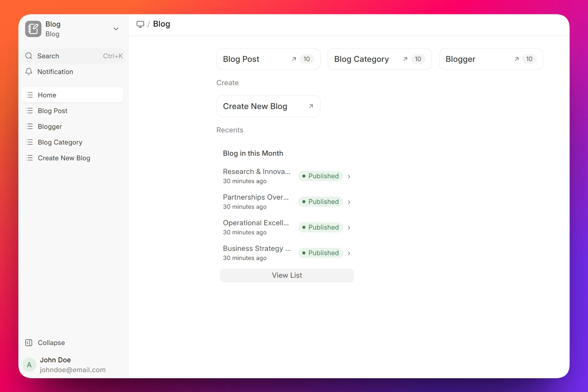Viewport: 588px width, 392px height.
Task: Expand the Business Strategy entry chevron
Action: pyautogui.click(x=349, y=253)
